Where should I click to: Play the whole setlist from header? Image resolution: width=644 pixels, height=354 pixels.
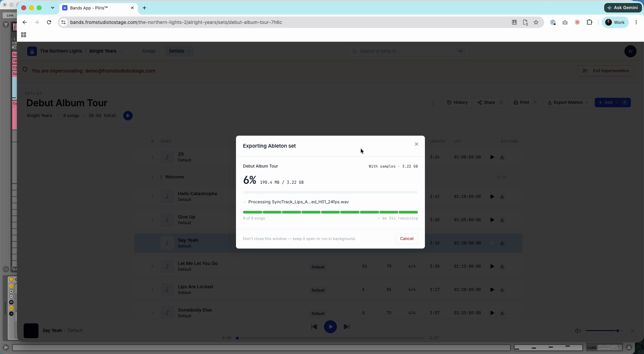[x=128, y=116]
